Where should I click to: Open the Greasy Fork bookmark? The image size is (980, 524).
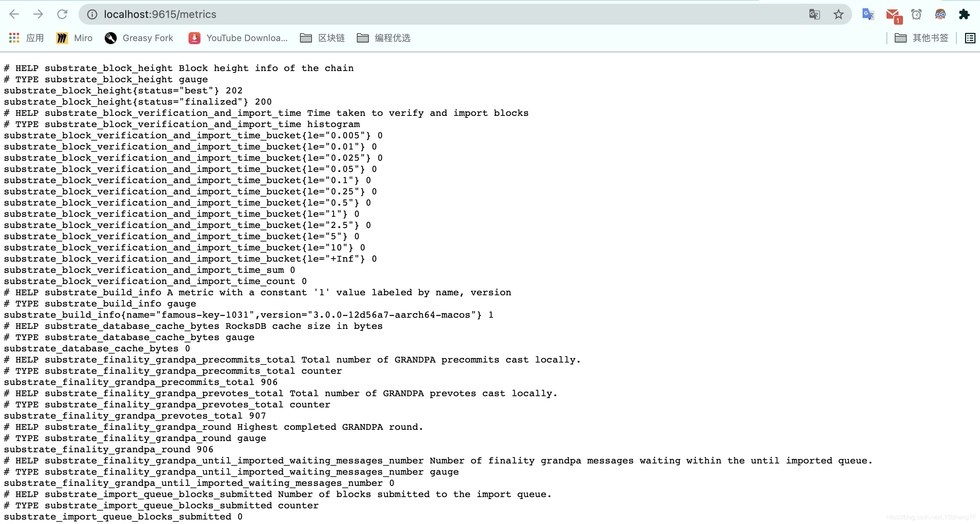(139, 38)
